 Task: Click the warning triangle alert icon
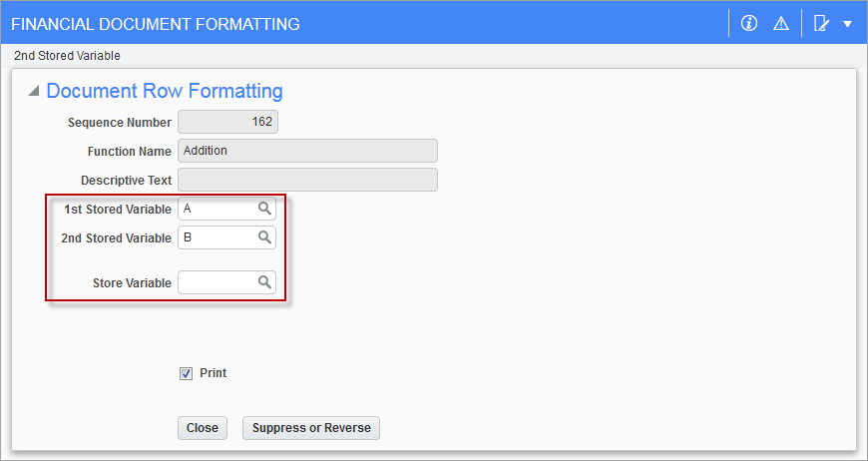pos(781,23)
